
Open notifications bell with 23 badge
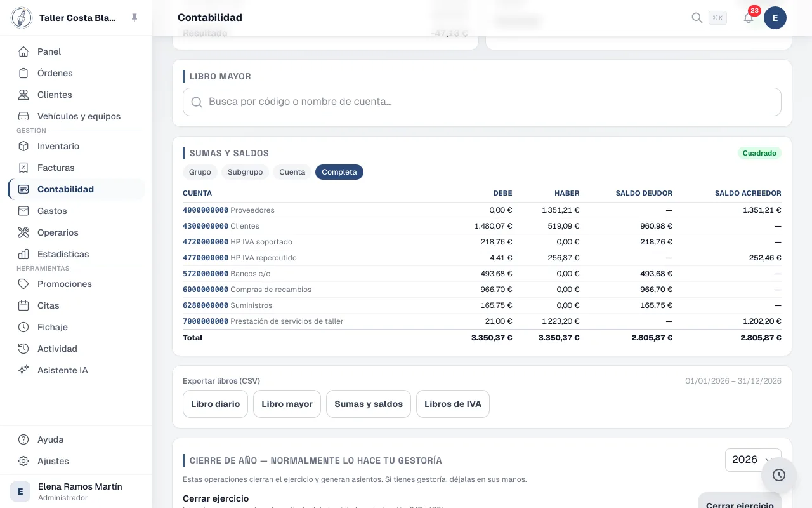pyautogui.click(x=749, y=18)
